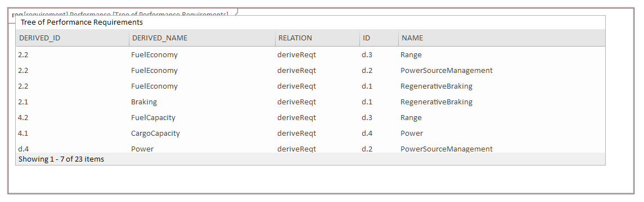Click the 2.1 derived ID cell
The height and width of the screenshot is (202, 644).
[x=23, y=102]
